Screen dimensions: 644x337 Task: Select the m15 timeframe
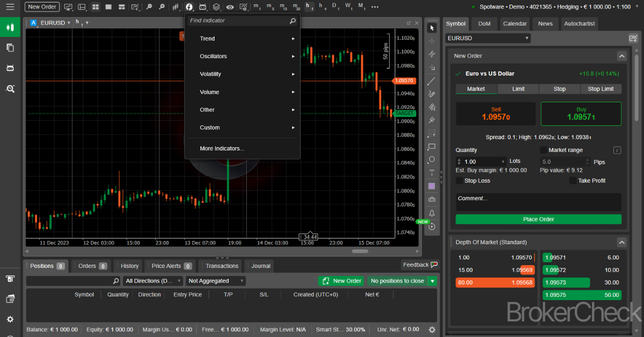(283, 7)
